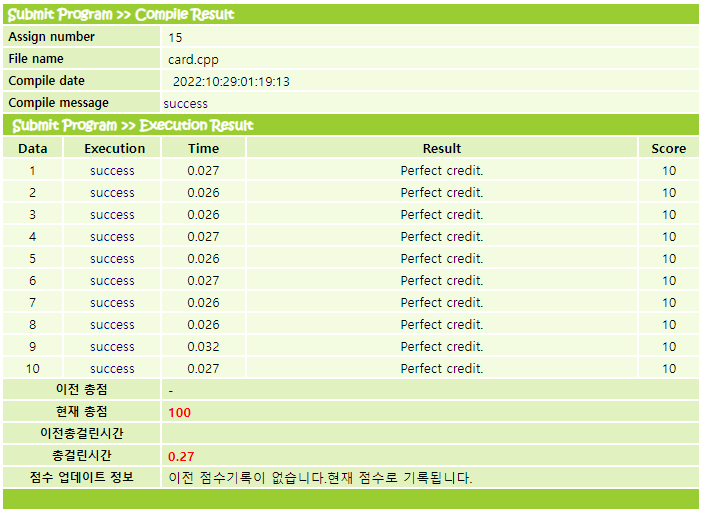The width and height of the screenshot is (703, 512).
Task: Click the Assign number value 15
Action: (x=175, y=38)
